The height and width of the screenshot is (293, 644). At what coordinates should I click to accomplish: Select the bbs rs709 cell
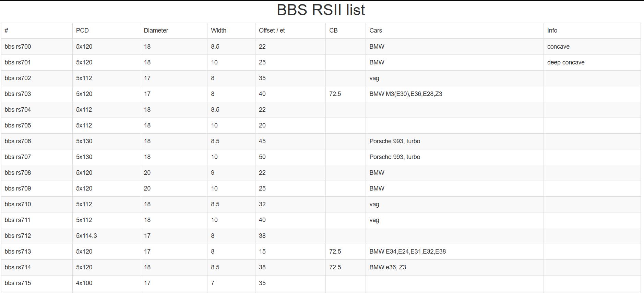tap(37, 188)
